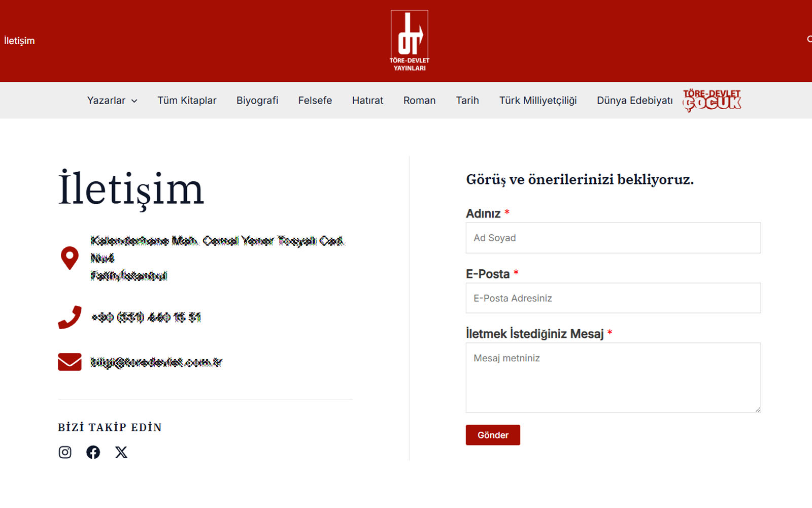Viewport: 812px width, 508px height.
Task: Expand the Yazarlar dropdown menu
Action: [112, 101]
